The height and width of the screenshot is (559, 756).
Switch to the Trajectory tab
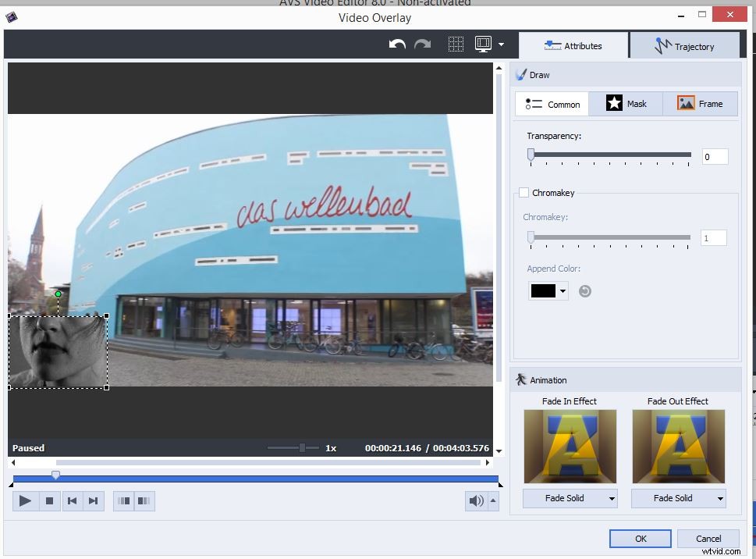pyautogui.click(x=686, y=45)
